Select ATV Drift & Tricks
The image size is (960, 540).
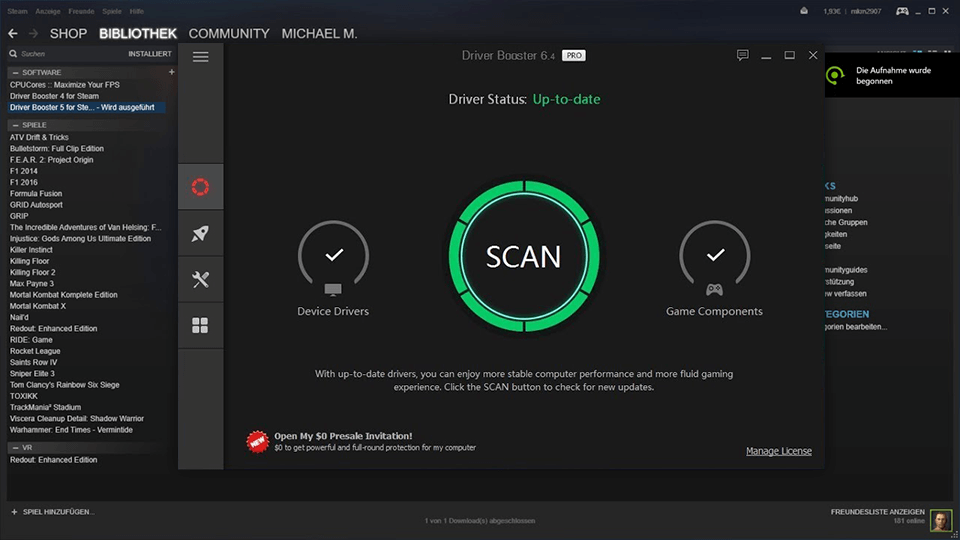point(39,137)
